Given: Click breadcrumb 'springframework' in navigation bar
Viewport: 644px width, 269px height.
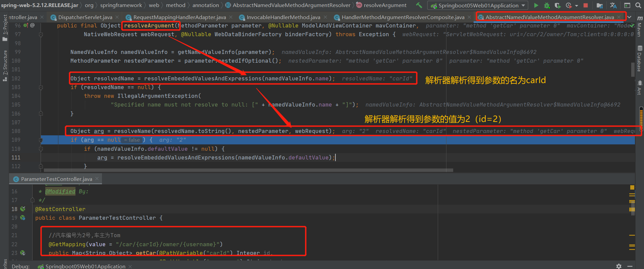Looking at the screenshot, I should 121,5.
